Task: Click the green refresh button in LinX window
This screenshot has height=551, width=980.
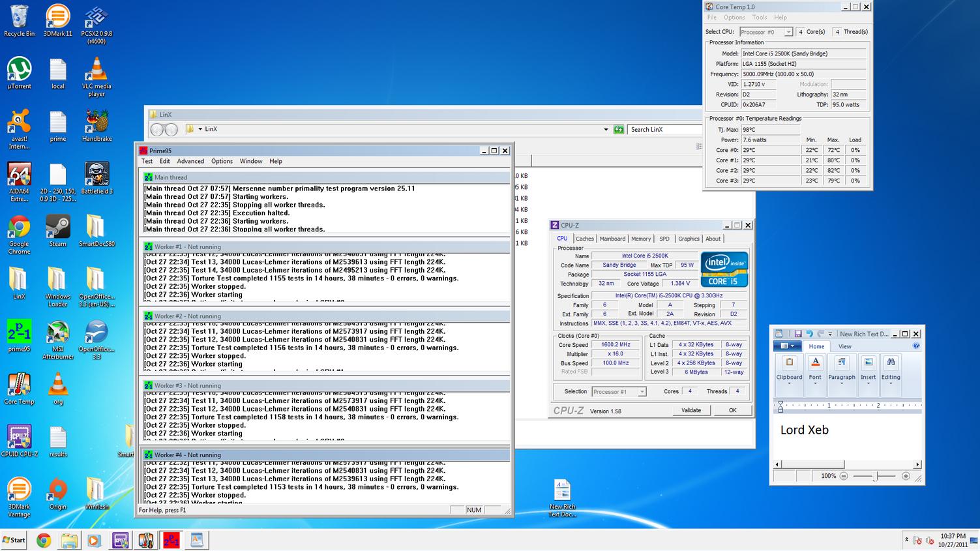Action: (x=619, y=129)
